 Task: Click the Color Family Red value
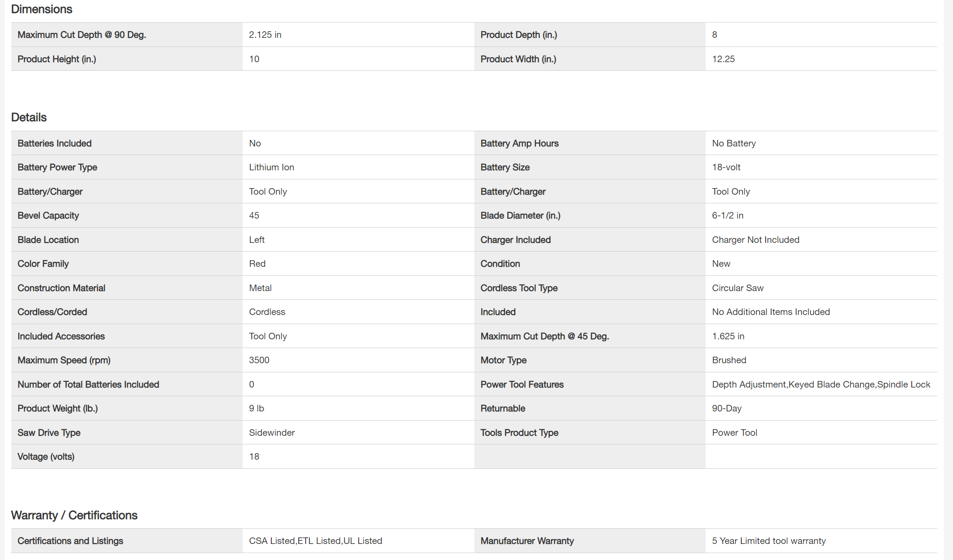pos(257,264)
